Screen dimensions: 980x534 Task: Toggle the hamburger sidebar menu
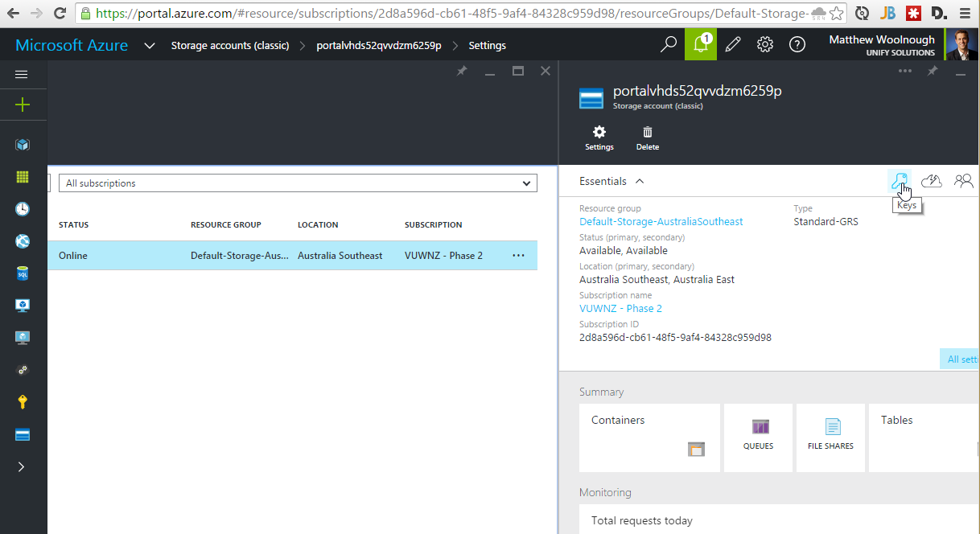coord(22,74)
